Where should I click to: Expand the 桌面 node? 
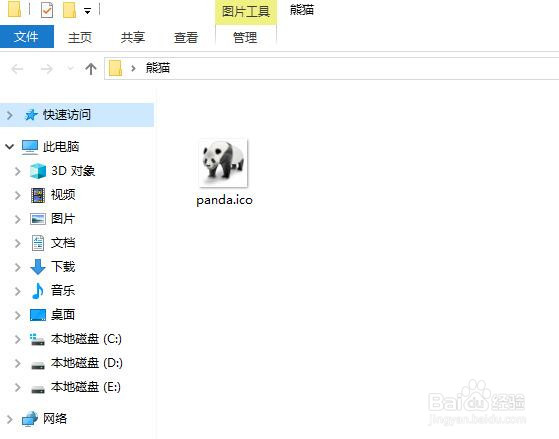[x=17, y=315]
